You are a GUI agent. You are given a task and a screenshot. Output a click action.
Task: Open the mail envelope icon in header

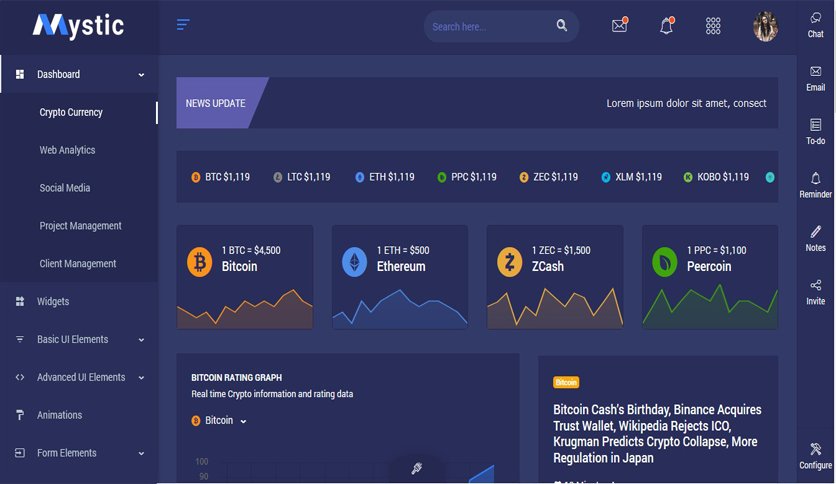tap(620, 25)
